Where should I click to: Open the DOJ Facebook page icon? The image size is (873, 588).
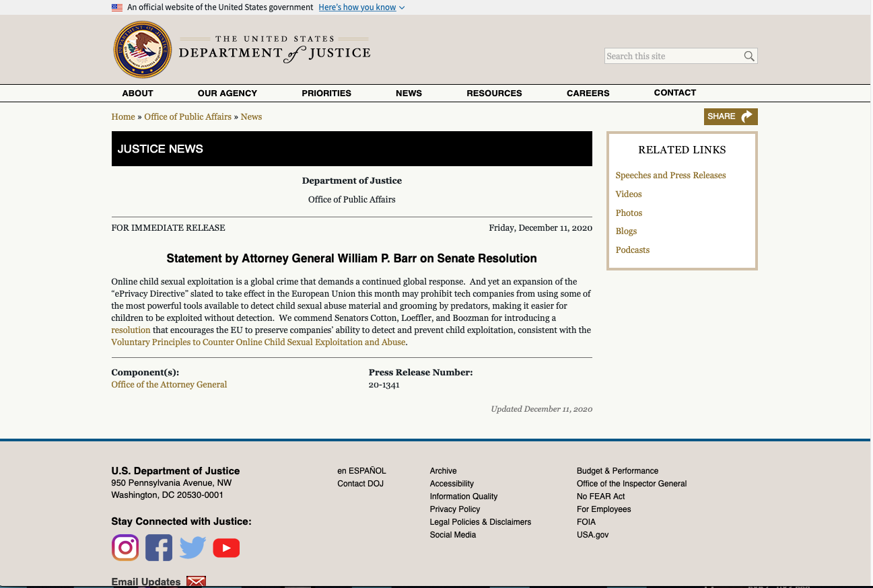[x=159, y=548]
